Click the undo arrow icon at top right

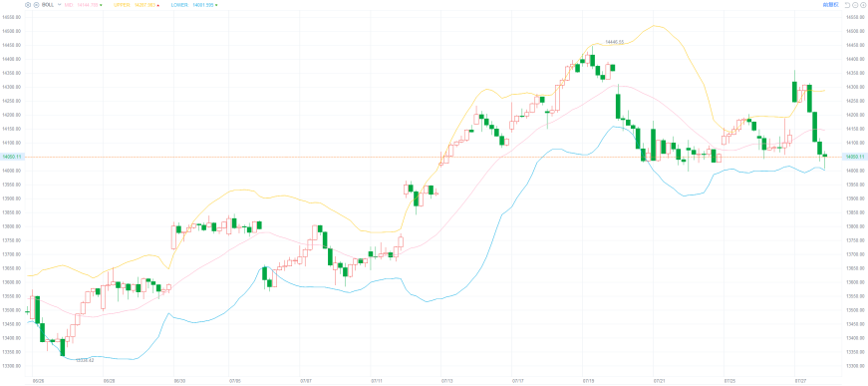click(847, 5)
